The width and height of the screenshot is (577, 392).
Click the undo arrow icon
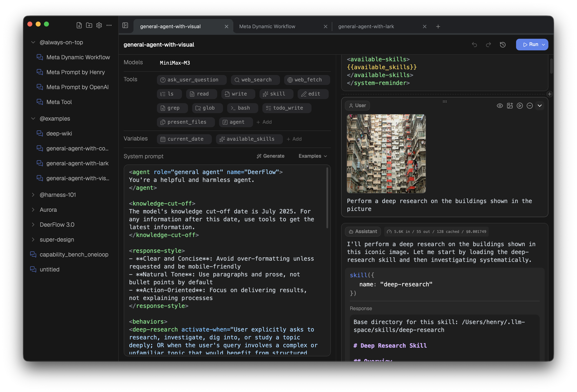click(x=474, y=44)
